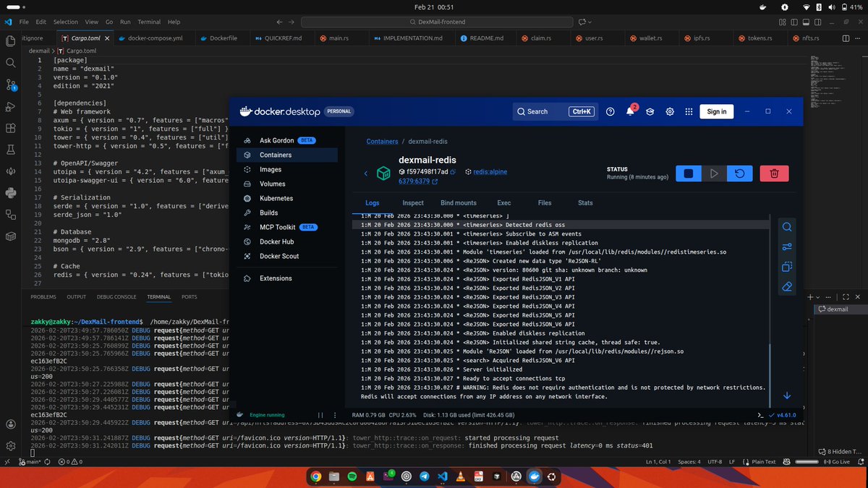
Task: Open the Containers breadcrumb link
Action: (383, 142)
